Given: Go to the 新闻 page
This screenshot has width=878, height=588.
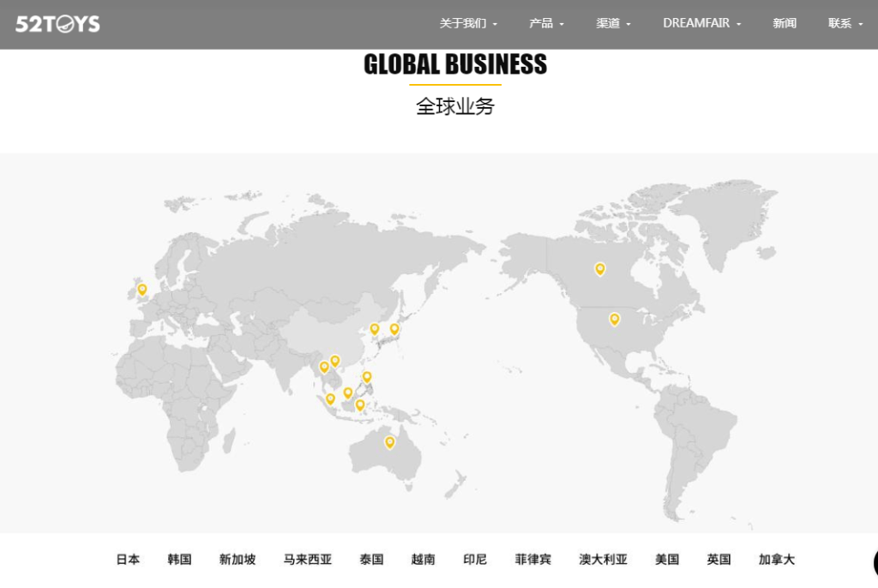Looking at the screenshot, I should pos(785,23).
